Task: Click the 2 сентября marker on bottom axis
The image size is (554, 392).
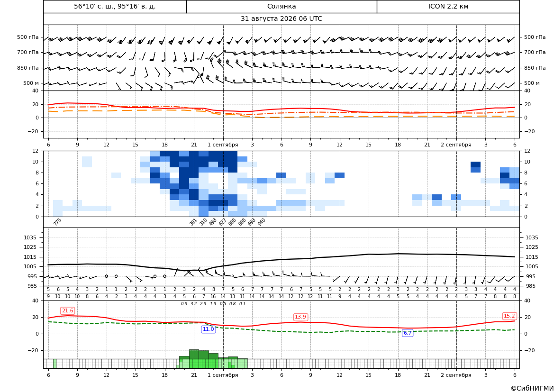Action: (456, 375)
